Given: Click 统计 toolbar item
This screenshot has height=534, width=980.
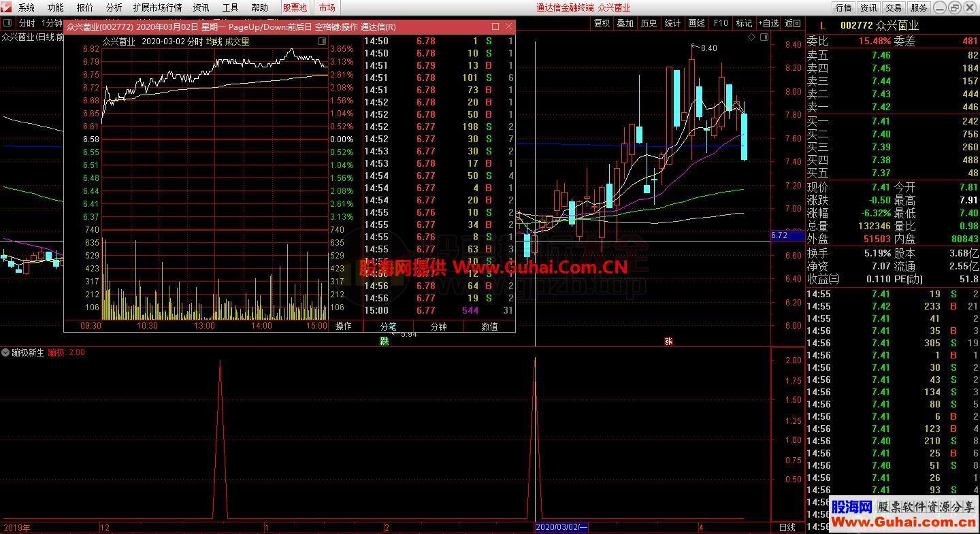Looking at the screenshot, I should (x=672, y=23).
